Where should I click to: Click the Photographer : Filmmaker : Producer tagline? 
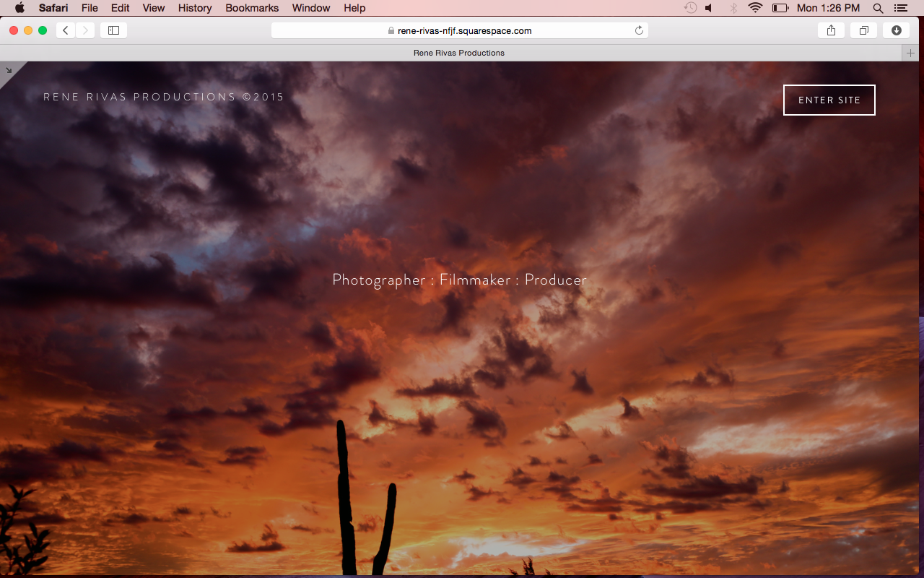coord(460,280)
